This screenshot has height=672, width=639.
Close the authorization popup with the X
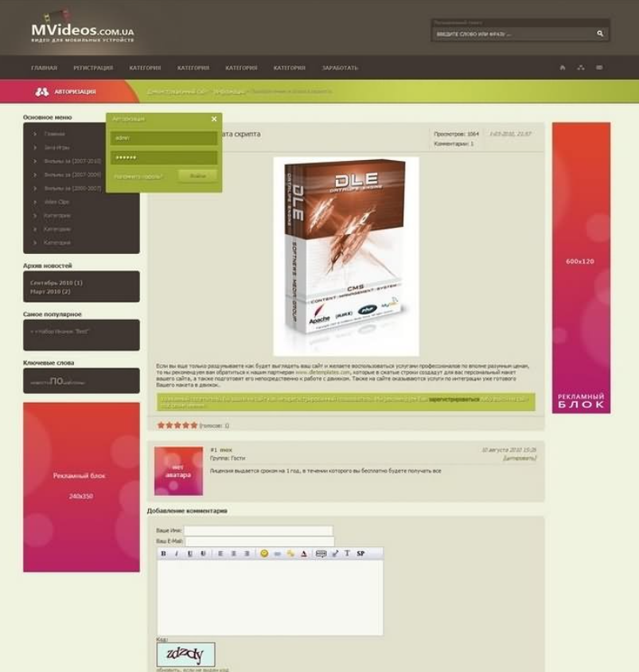[214, 119]
